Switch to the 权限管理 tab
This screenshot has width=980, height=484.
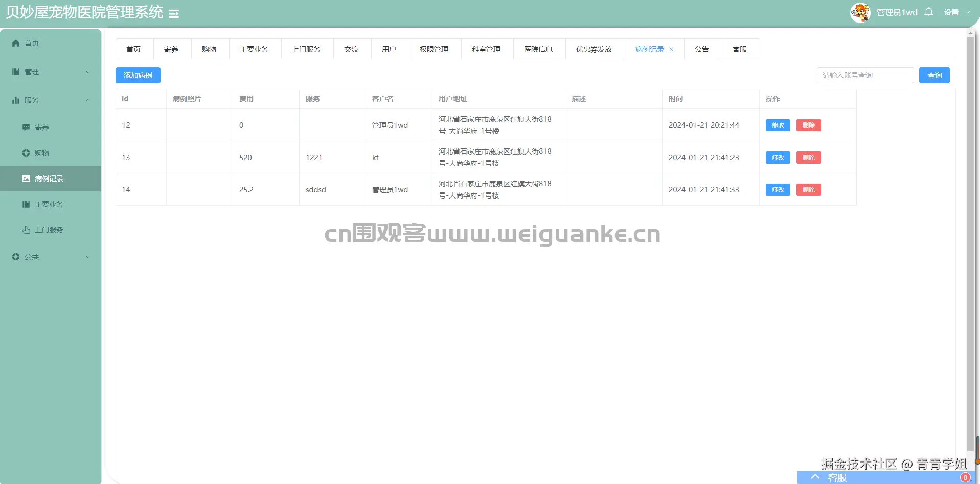point(434,49)
